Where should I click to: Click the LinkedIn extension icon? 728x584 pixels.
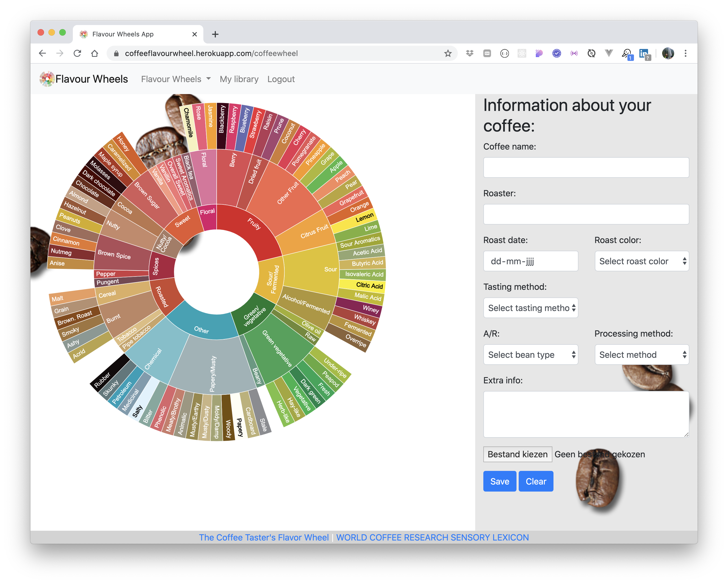point(643,53)
